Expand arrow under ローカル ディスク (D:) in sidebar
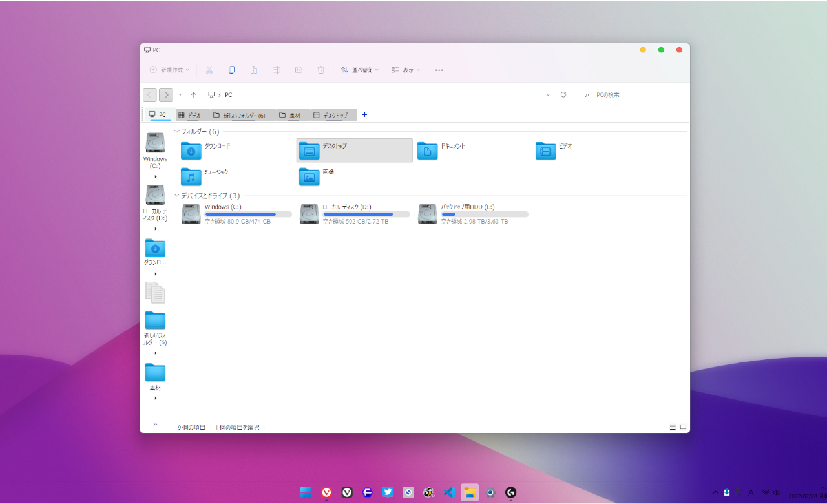 pos(156,229)
